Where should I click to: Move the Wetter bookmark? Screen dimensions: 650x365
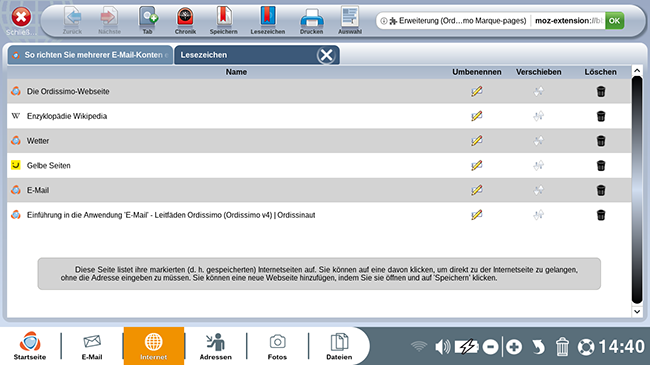click(x=538, y=141)
